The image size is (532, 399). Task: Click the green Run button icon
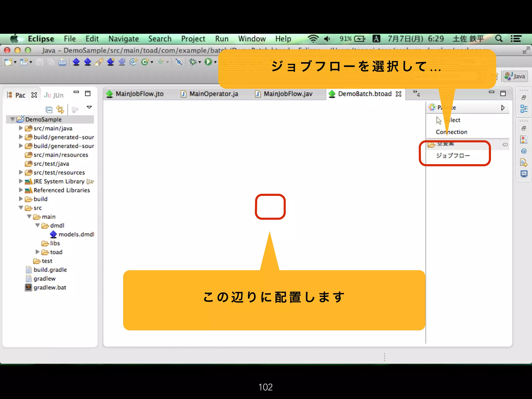coord(208,62)
